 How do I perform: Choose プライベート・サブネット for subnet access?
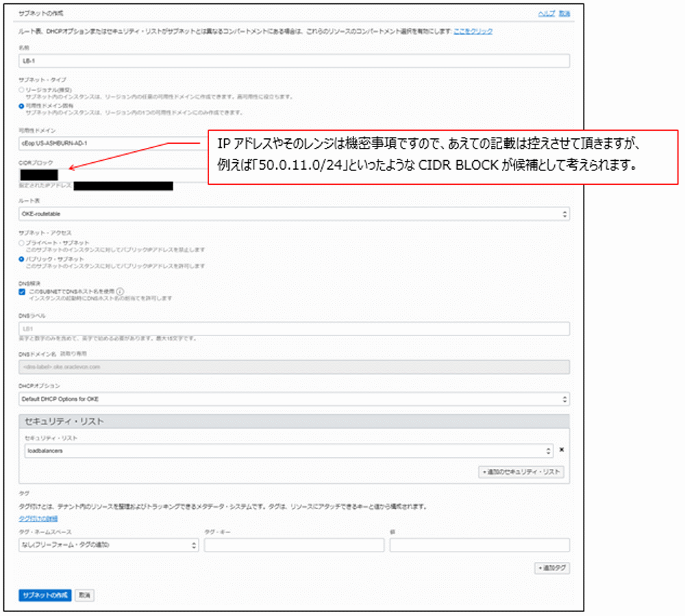(19, 242)
